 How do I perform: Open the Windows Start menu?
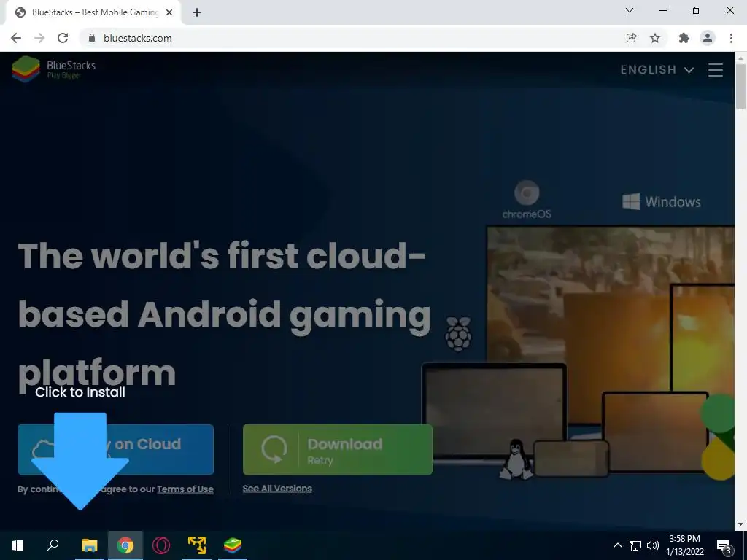[x=18, y=545]
